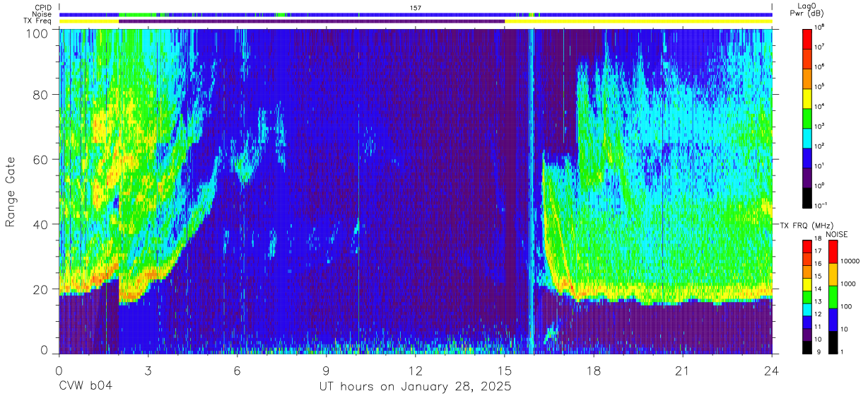Click the green 100 segment in NOISE colorbar

pyautogui.click(x=833, y=296)
